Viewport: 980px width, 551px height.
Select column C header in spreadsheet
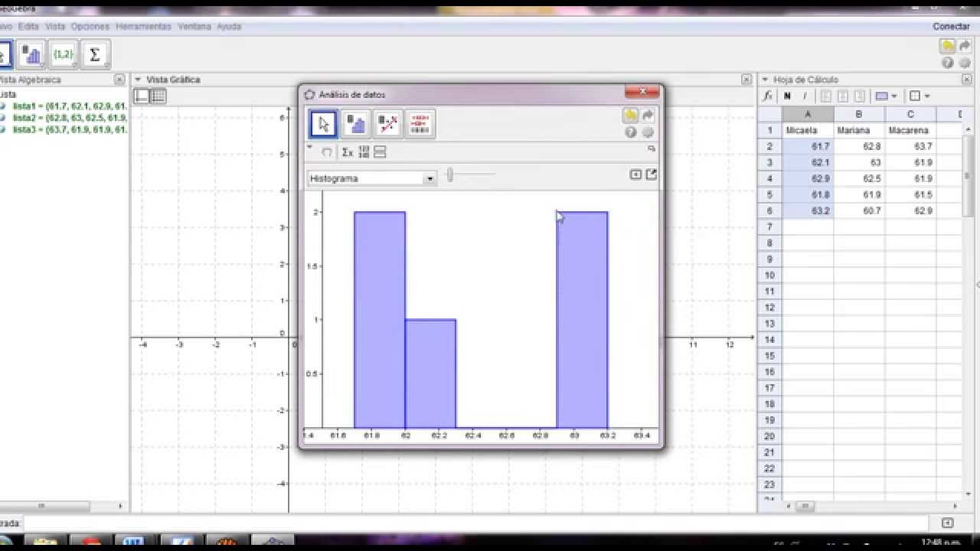(910, 114)
